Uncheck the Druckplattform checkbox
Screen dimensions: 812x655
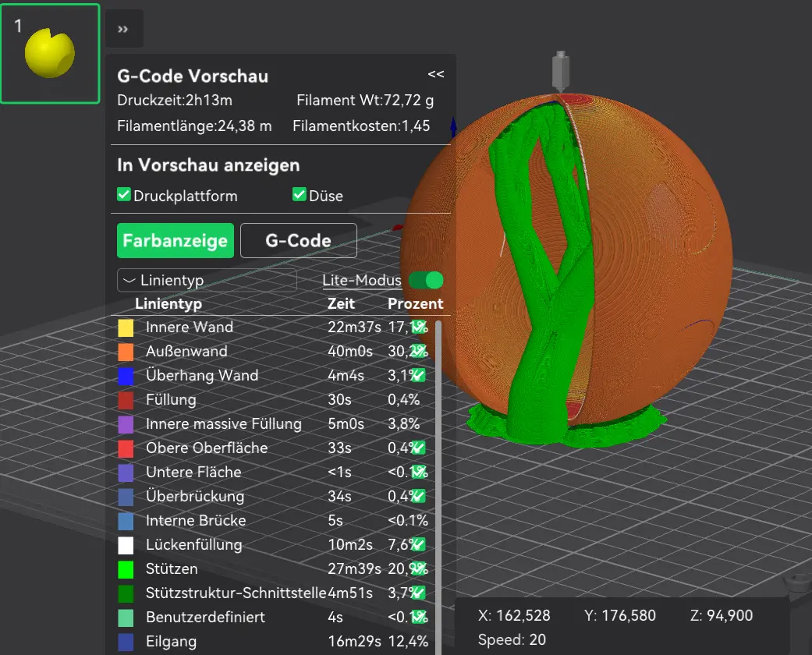(x=124, y=195)
